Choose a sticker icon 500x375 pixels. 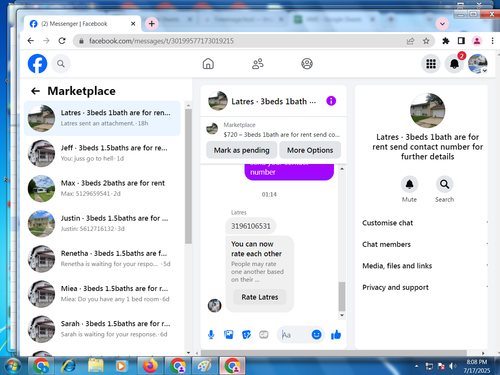coord(246,335)
